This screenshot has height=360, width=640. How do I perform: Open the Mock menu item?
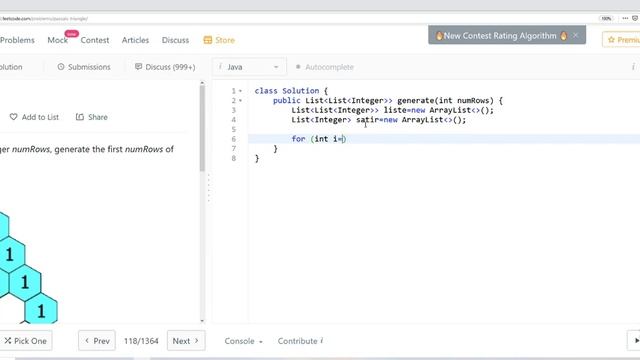pyautogui.click(x=58, y=40)
